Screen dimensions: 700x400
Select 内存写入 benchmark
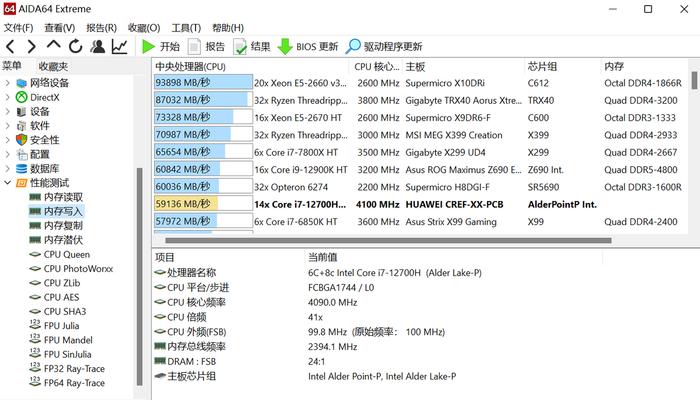point(63,211)
